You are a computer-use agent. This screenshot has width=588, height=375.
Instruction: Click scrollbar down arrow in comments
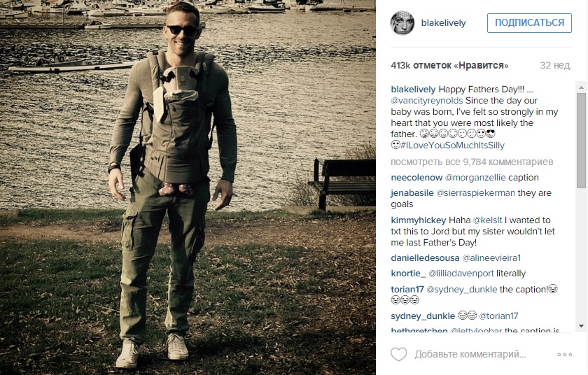pyautogui.click(x=581, y=326)
